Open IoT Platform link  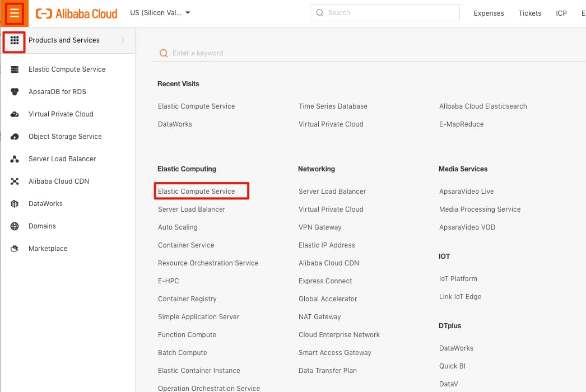(x=458, y=279)
